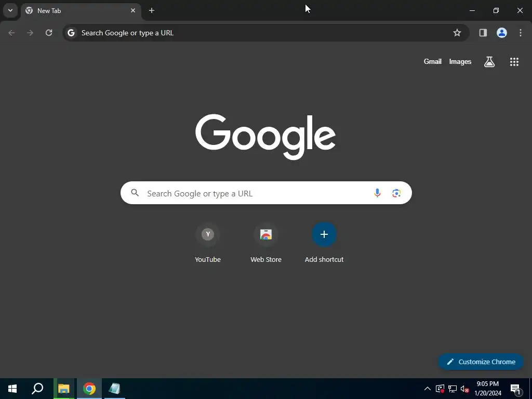Viewport: 532px width, 399px height.
Task: Click the magnifier icon in search box
Action: pyautogui.click(x=135, y=193)
